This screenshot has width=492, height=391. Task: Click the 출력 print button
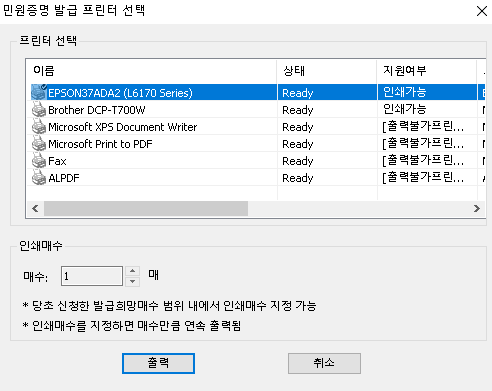coord(158,363)
